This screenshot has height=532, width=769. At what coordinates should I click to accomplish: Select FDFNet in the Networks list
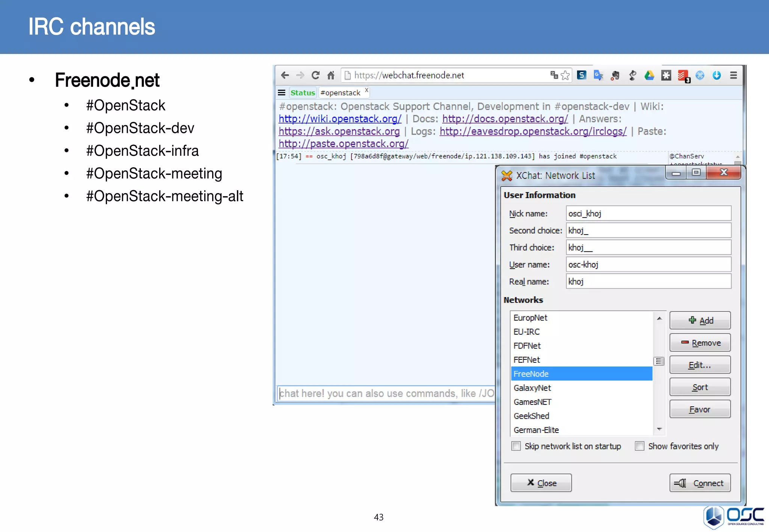(582, 346)
